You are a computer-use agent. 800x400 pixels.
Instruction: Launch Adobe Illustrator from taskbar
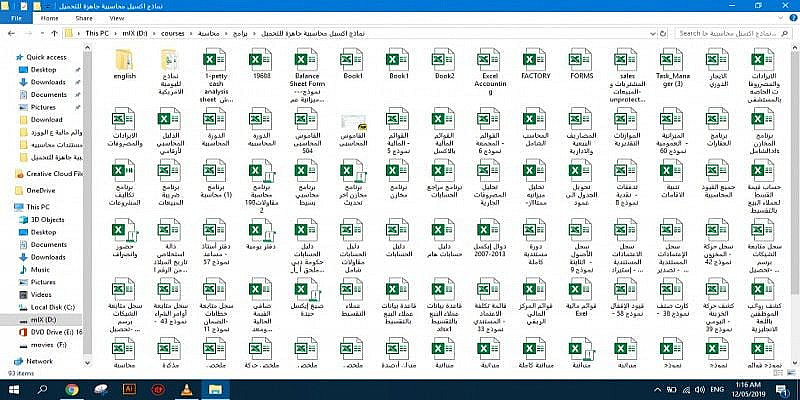(x=129, y=390)
